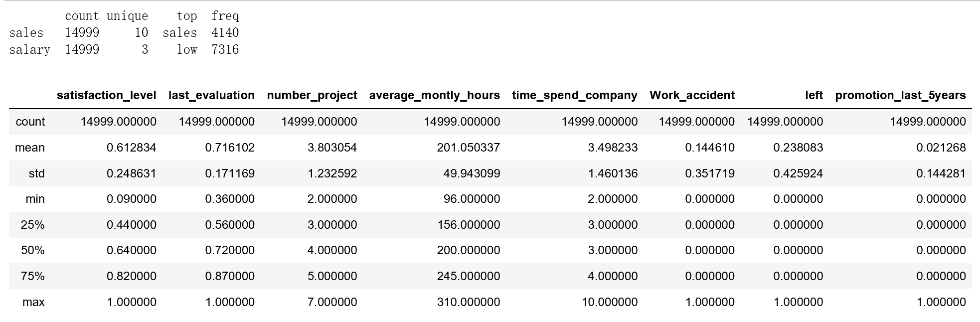980x322 pixels.
Task: Select mean last_evaluation value 0.716102
Action: (x=230, y=148)
